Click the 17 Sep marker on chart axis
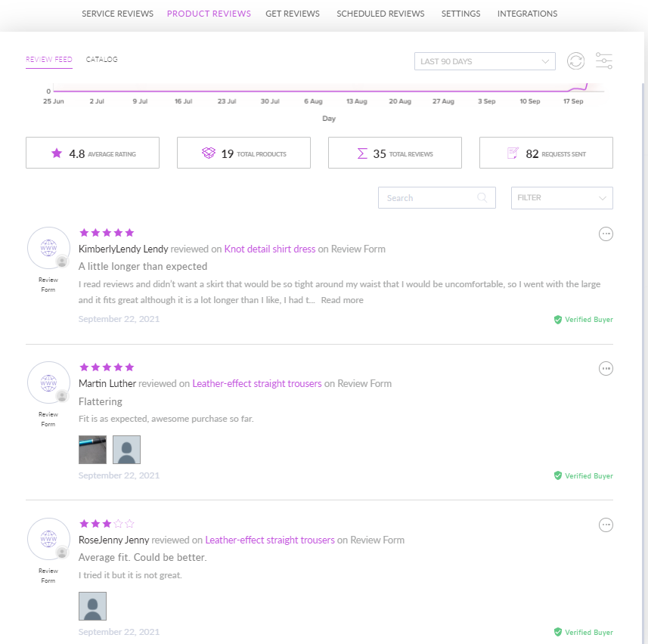648x644 pixels. pyautogui.click(x=573, y=101)
